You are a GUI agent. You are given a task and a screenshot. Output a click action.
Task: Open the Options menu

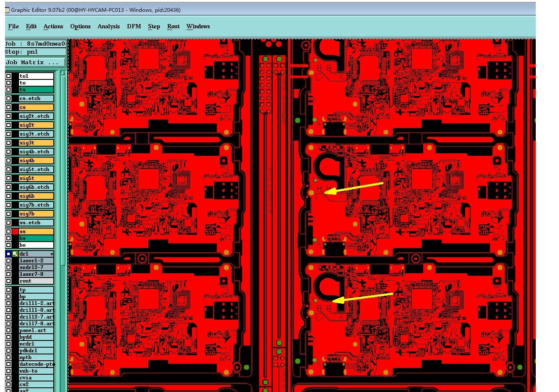click(80, 26)
